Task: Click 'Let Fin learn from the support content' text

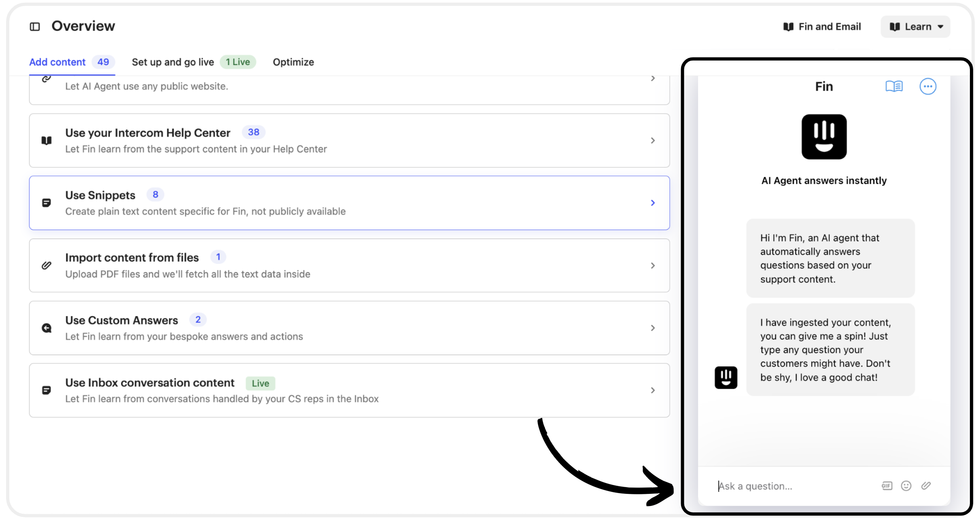Action: 196,149
